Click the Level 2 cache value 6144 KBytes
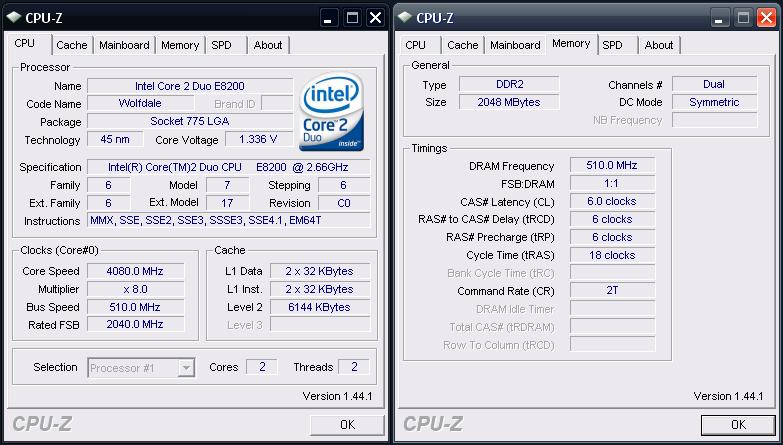The width and height of the screenshot is (783, 445). (x=320, y=307)
